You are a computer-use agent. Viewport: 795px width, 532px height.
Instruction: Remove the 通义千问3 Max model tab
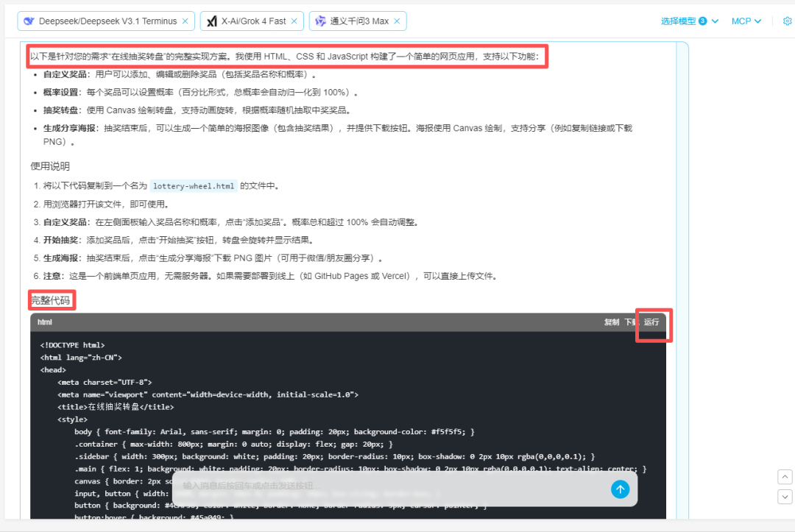[x=397, y=21]
